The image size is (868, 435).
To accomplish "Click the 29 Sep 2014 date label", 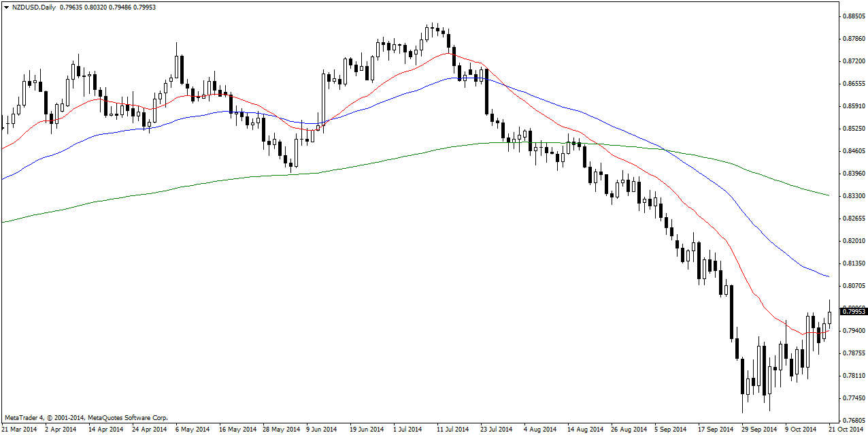I will tap(758, 430).
